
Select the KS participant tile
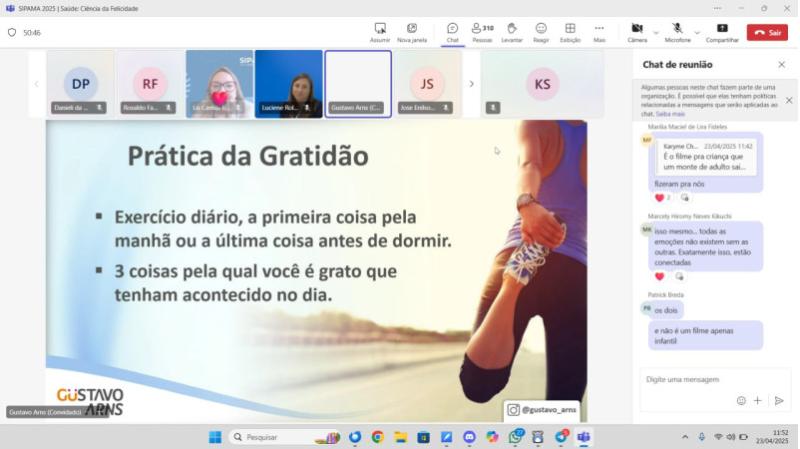tap(542, 84)
